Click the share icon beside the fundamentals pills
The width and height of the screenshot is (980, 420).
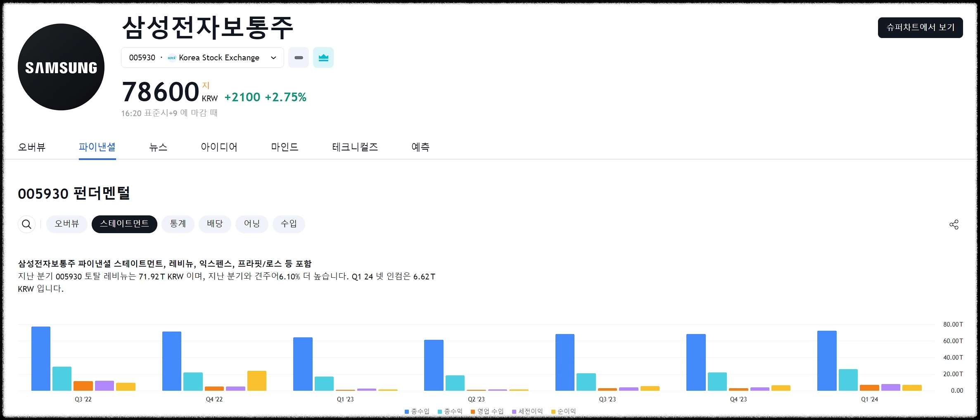coord(954,224)
